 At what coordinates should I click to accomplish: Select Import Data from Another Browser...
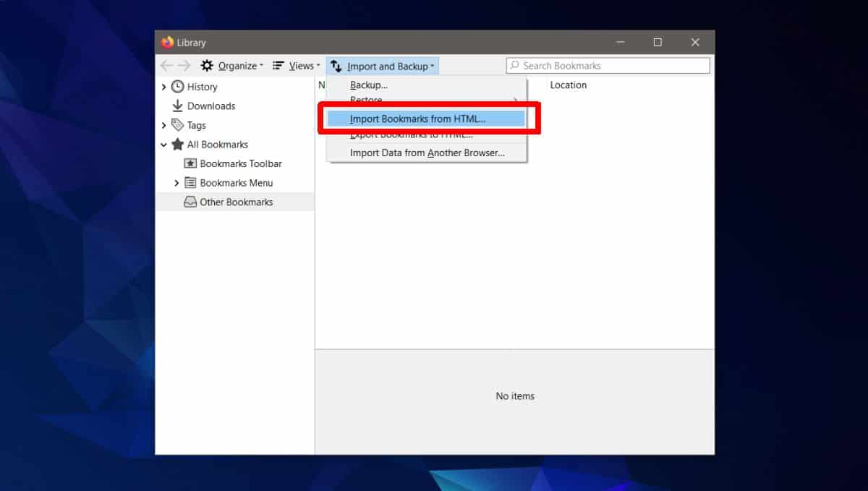[426, 153]
